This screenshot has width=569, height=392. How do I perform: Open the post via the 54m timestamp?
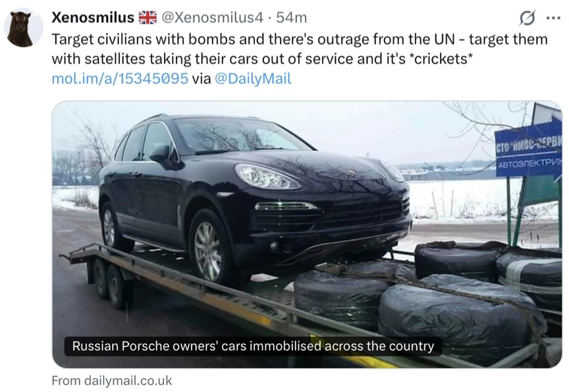(x=291, y=17)
